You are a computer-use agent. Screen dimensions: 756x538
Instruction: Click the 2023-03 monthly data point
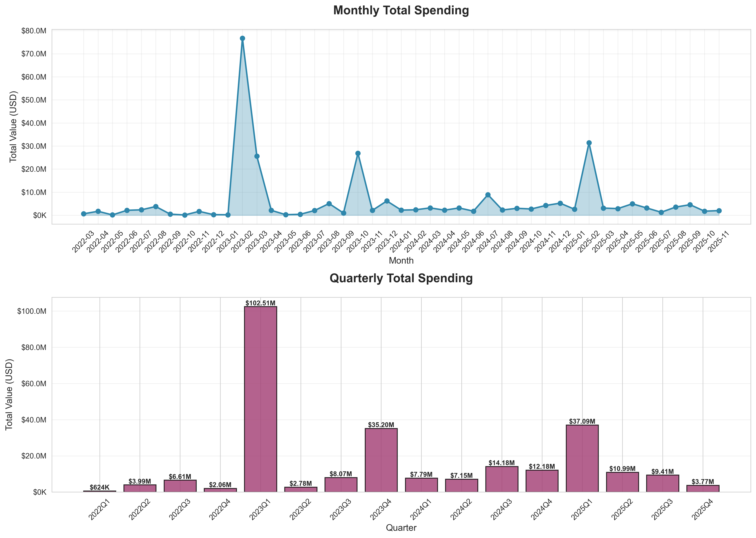(x=257, y=156)
